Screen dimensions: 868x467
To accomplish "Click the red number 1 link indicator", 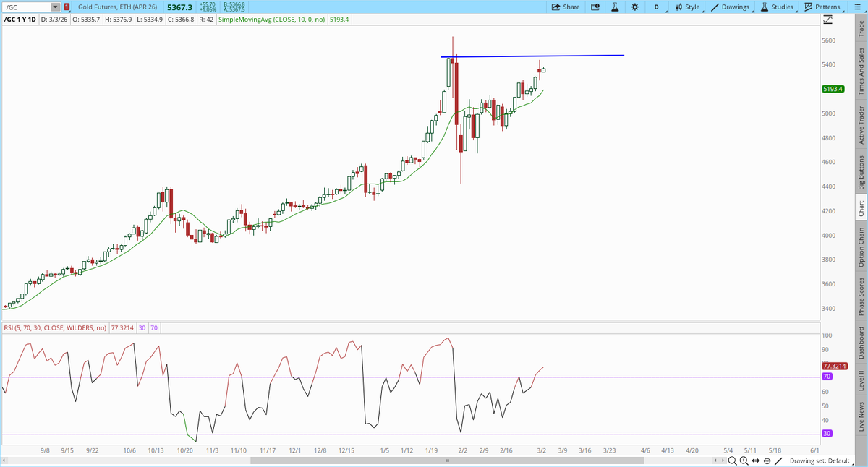I will click(67, 7).
